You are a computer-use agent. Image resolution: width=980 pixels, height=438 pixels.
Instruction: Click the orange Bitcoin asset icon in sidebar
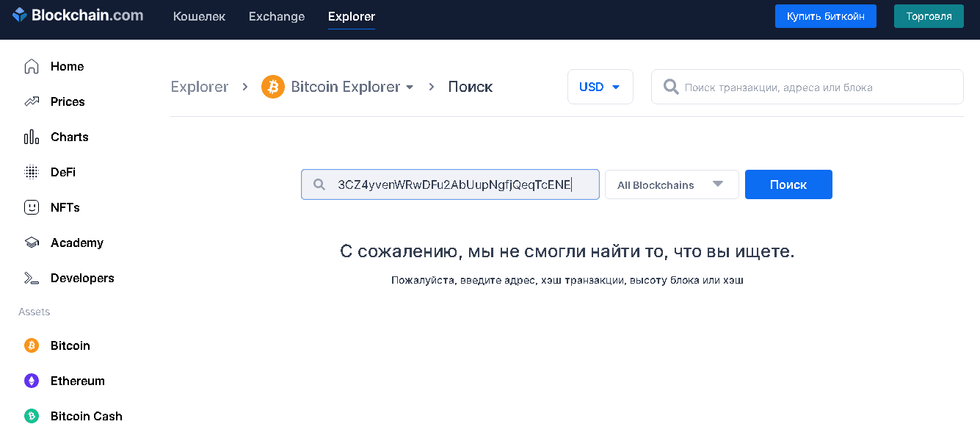tap(32, 346)
